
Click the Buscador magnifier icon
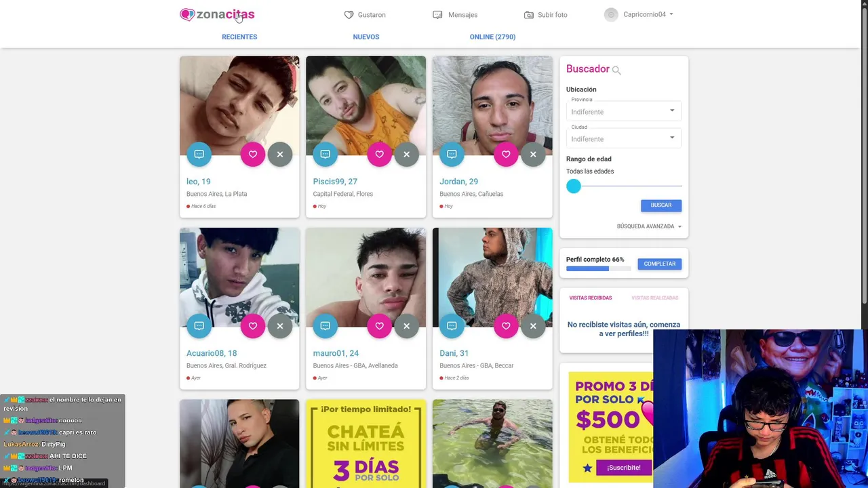[x=616, y=70]
